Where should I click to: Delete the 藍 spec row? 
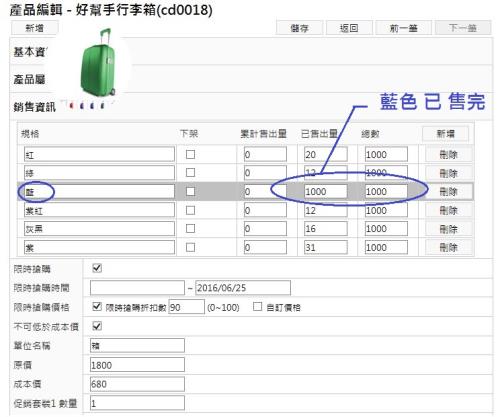pos(449,192)
